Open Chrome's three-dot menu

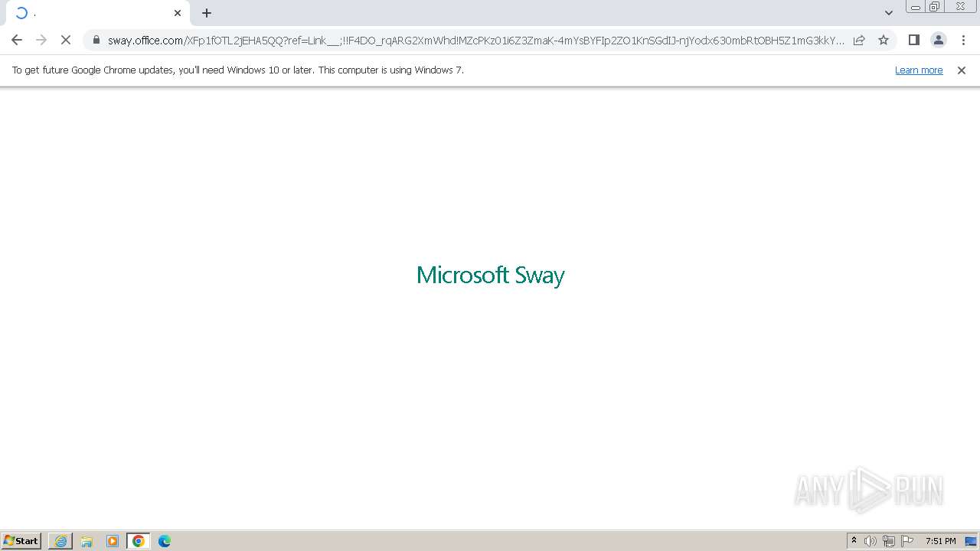pos(963,40)
